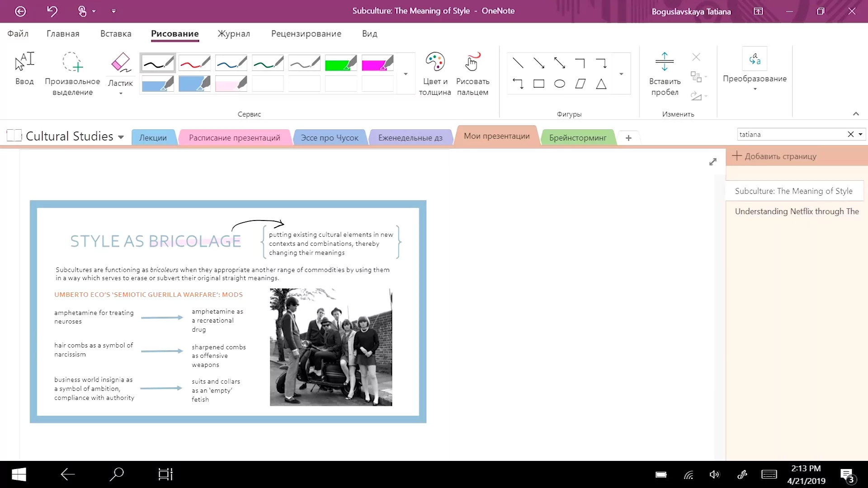
Task: Undo the last action
Action: pyautogui.click(x=52, y=11)
